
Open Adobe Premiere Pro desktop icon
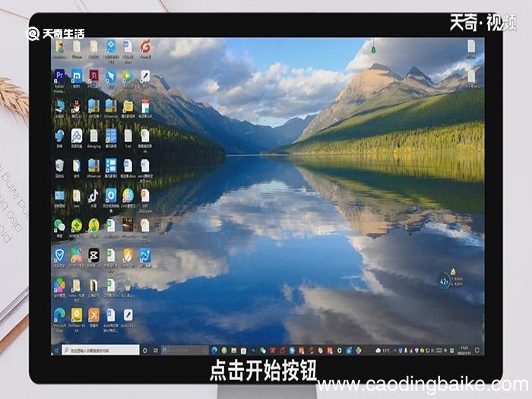[59, 75]
